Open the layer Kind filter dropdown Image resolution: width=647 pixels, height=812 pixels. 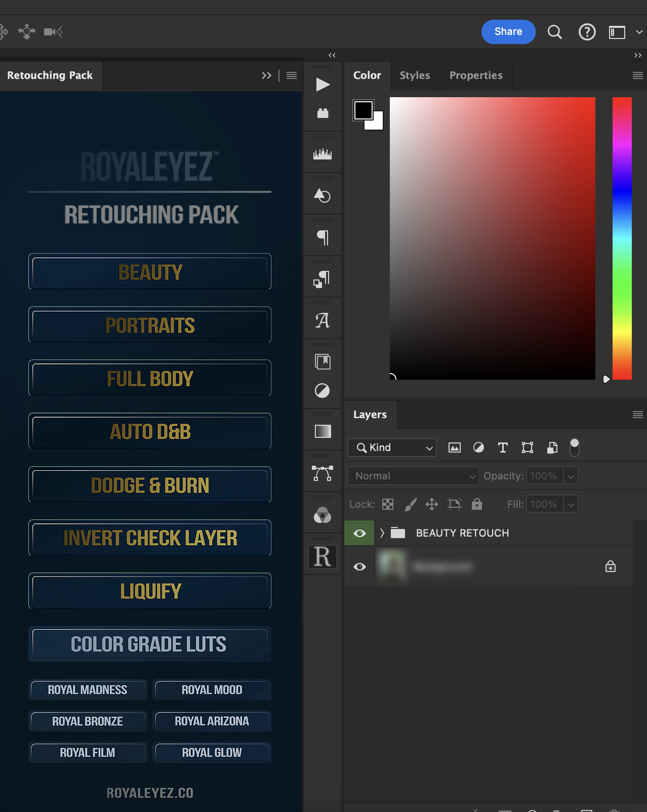tap(392, 448)
